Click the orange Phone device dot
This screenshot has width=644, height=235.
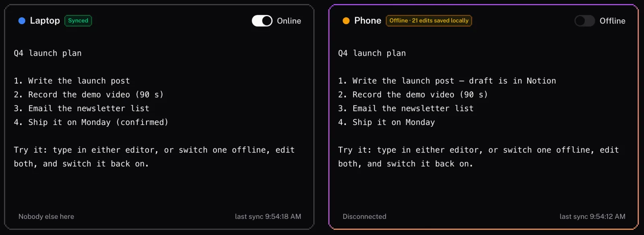(x=346, y=21)
